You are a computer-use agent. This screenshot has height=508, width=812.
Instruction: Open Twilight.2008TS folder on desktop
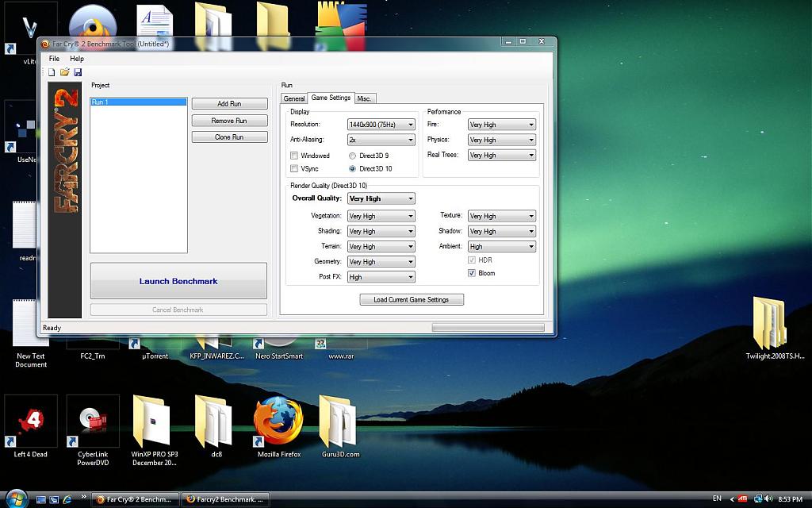[x=775, y=328]
